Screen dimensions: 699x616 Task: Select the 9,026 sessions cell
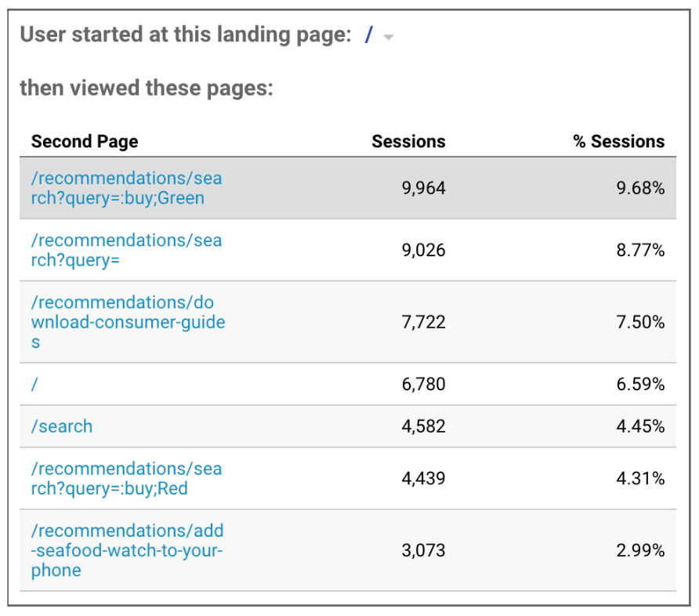423,250
